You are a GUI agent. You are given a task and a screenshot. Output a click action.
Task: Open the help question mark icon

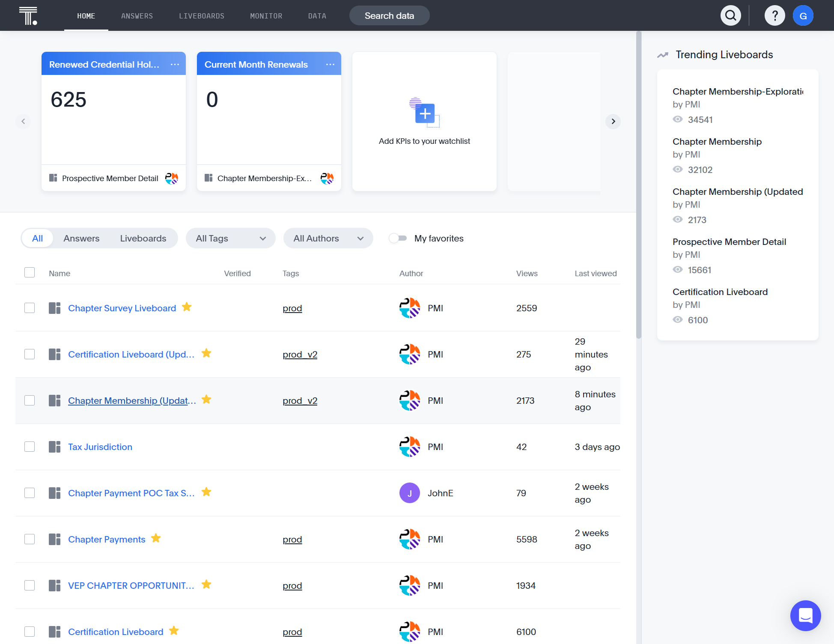[775, 16]
